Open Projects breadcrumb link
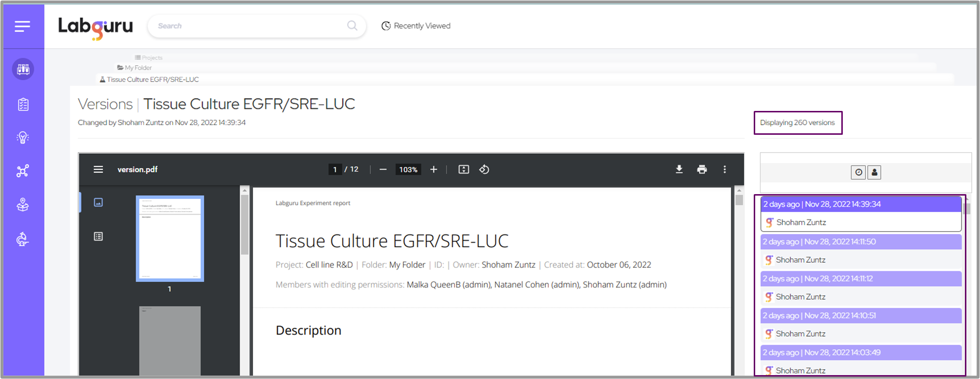Screen dimensions: 980x379 tap(152, 57)
